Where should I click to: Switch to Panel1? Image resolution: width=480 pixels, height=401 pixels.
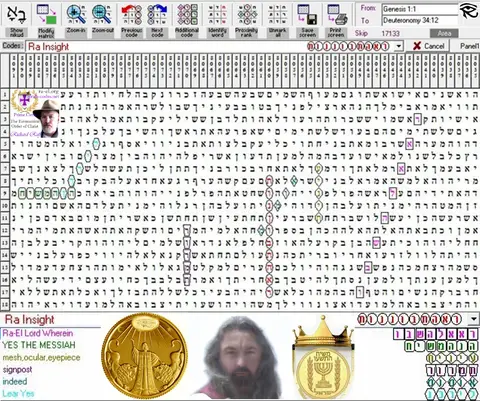click(469, 46)
